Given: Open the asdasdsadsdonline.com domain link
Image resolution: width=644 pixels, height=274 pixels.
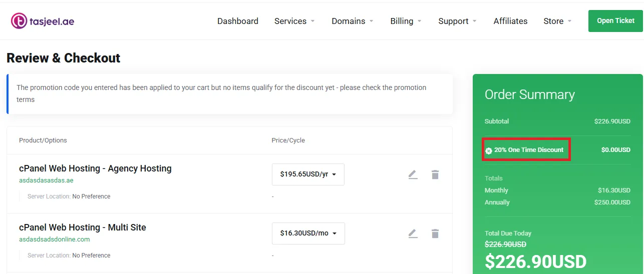Looking at the screenshot, I should click(x=55, y=239).
